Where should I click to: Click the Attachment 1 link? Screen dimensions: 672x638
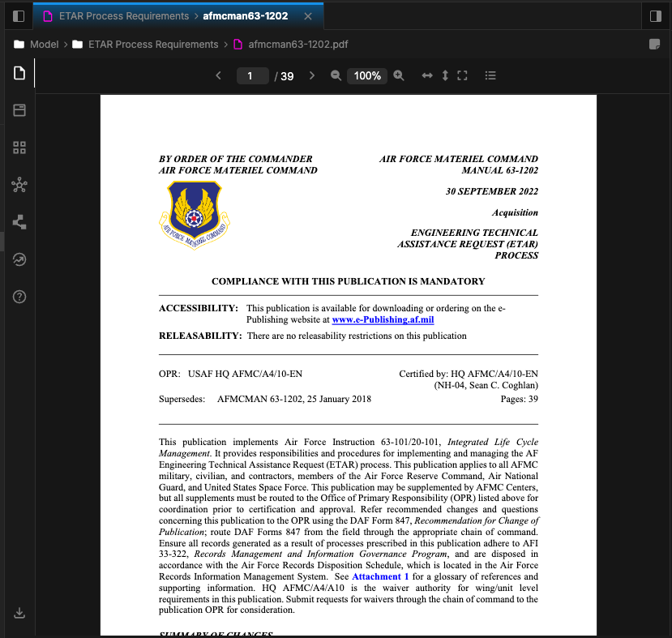pos(380,576)
